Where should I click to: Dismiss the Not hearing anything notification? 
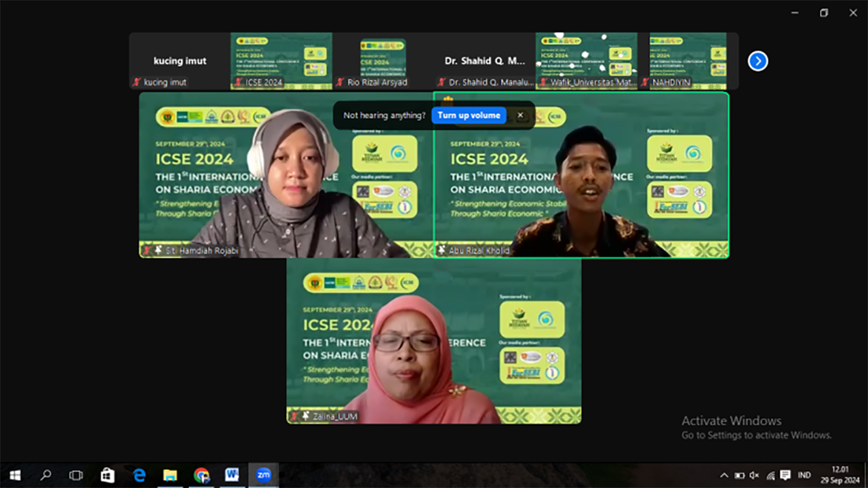coord(520,115)
